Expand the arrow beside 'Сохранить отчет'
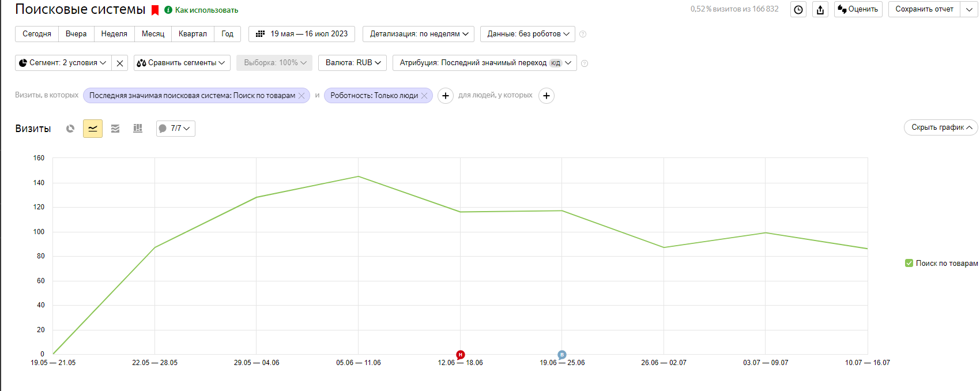The width and height of the screenshot is (980, 391). (969, 9)
